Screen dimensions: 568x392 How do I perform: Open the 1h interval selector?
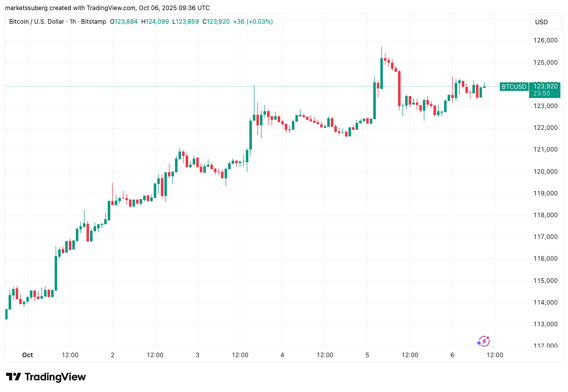tap(73, 22)
